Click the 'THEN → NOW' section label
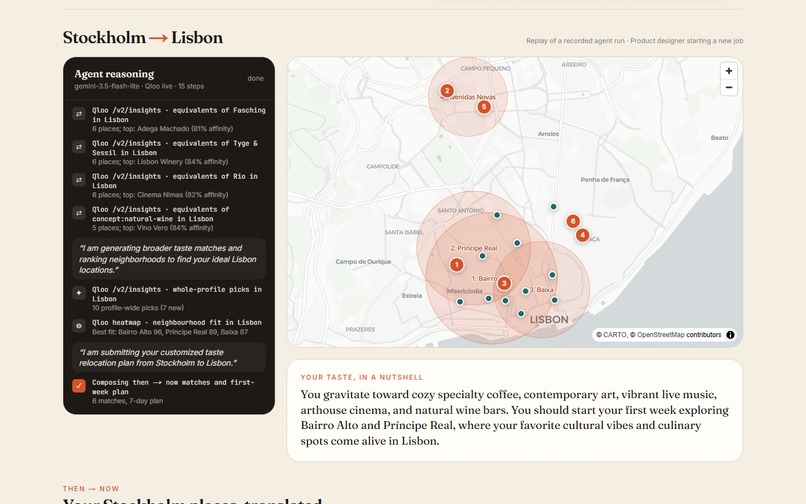 click(91, 489)
